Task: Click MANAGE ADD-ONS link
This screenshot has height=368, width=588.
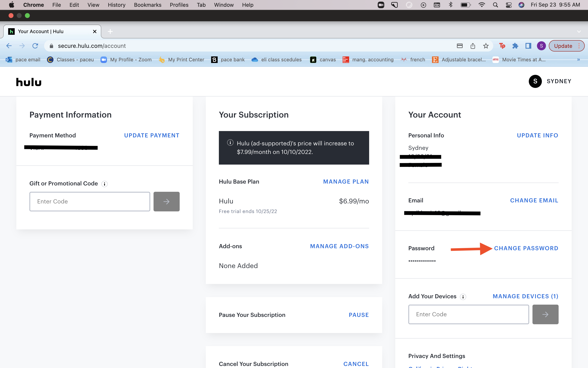Action: click(x=340, y=246)
